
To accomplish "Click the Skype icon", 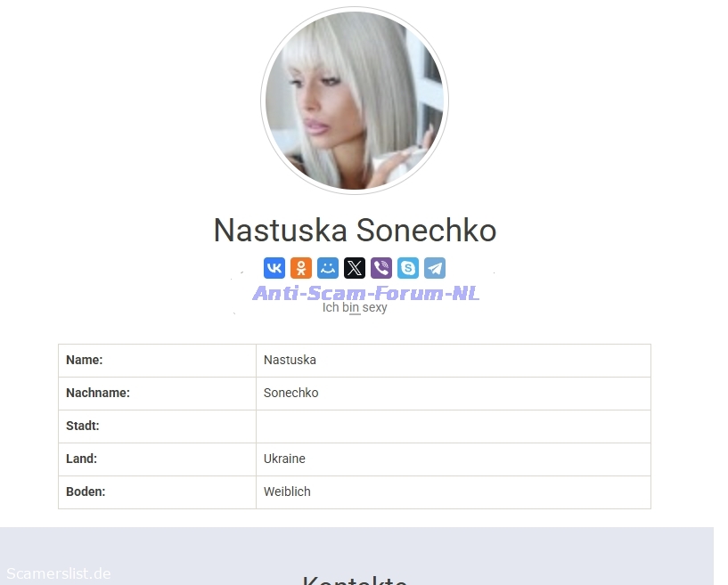I will click(x=408, y=268).
